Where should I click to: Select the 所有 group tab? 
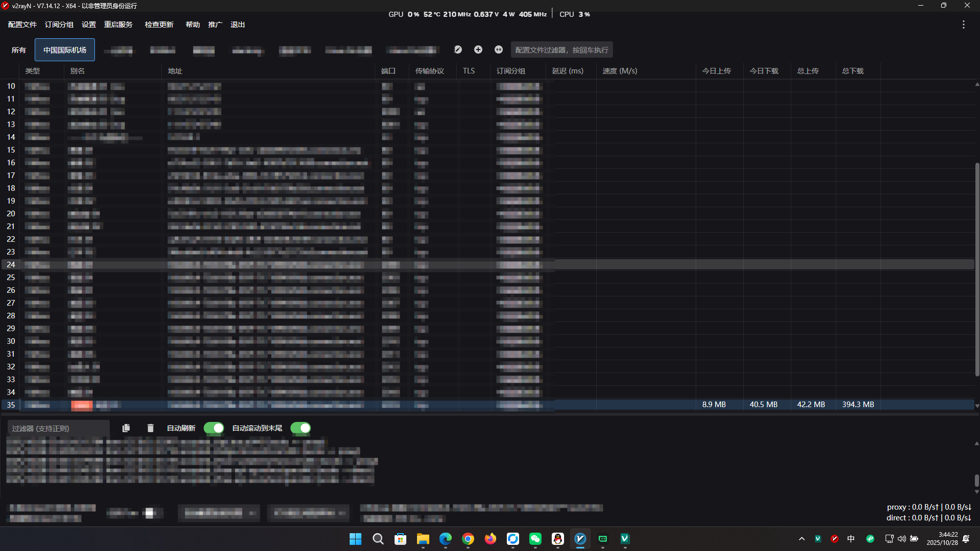point(19,50)
